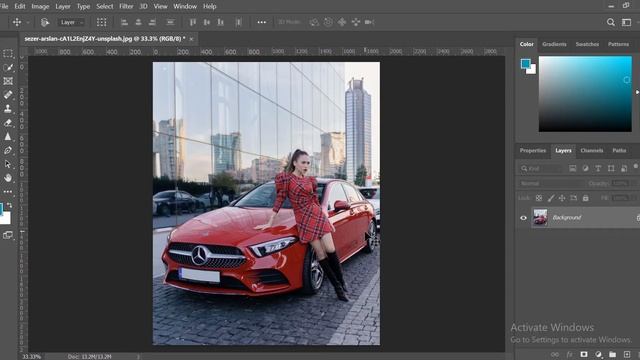640x360 pixels.
Task: Create a new group folder button
Action: [x=613, y=354]
